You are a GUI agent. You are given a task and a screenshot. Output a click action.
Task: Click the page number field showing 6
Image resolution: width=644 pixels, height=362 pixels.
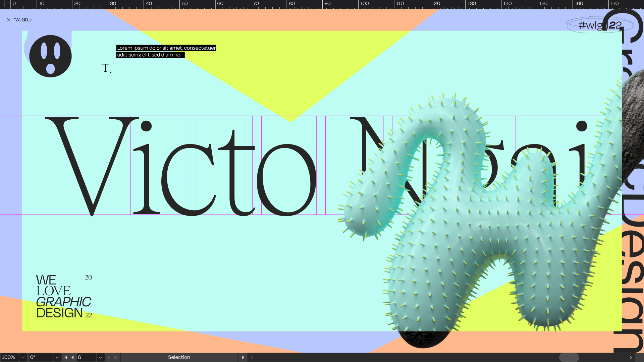coord(87,357)
